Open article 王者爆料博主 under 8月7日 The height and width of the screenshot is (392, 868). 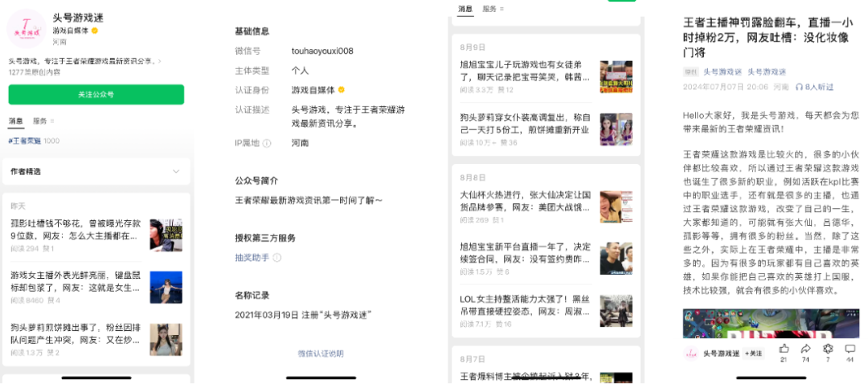coord(525,377)
